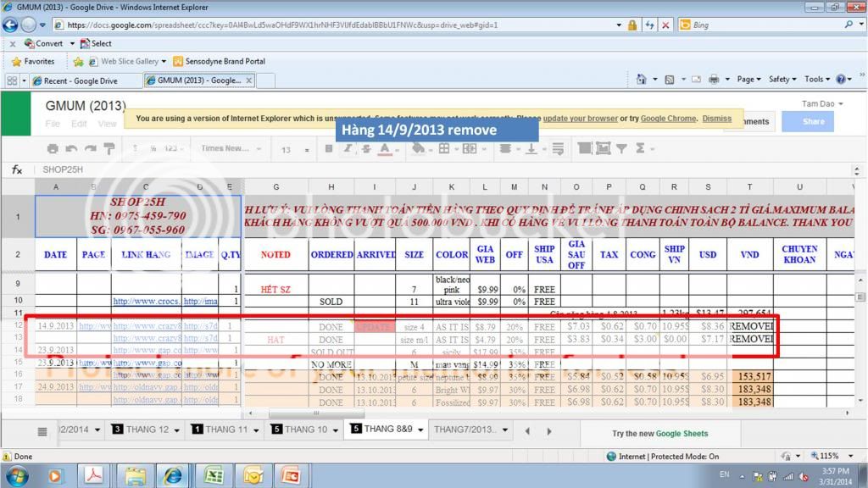Click the Favorites star icon
868x488 pixels.
pyautogui.click(x=16, y=62)
